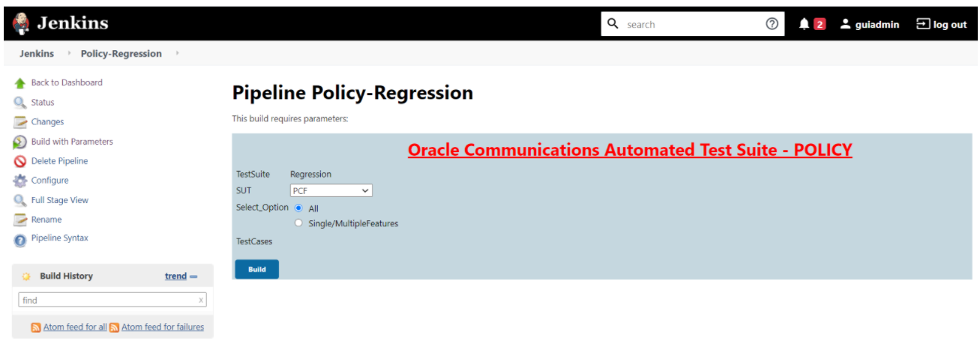Clear the find box with the x
The height and width of the screenshot is (341, 980).
pos(201,301)
